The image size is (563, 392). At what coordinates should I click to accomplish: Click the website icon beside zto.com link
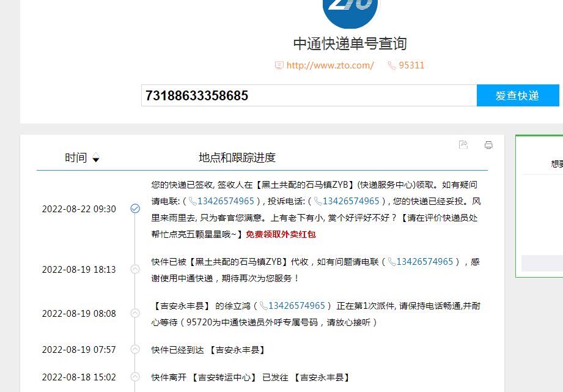279,65
